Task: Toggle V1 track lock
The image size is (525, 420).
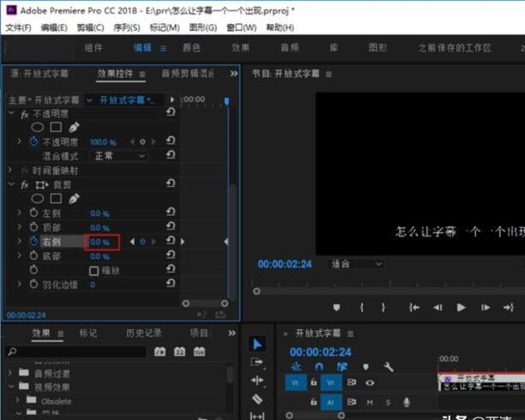Action: pos(313,381)
